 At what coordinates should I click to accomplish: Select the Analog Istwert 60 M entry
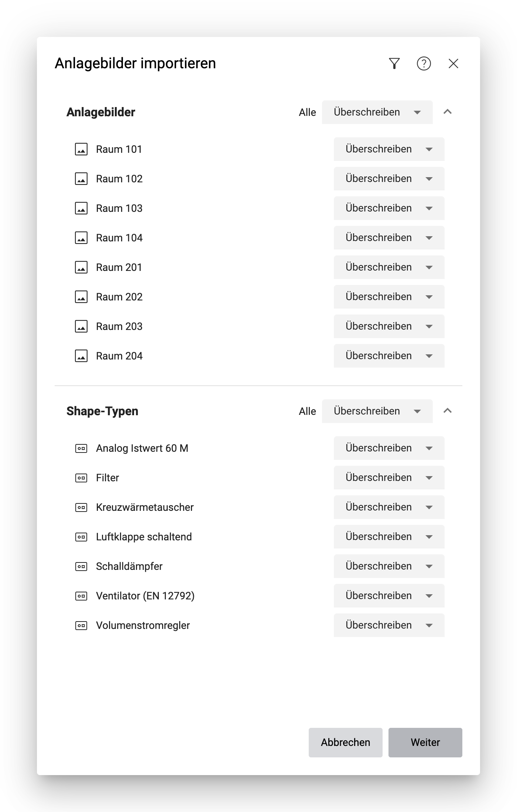click(x=142, y=448)
